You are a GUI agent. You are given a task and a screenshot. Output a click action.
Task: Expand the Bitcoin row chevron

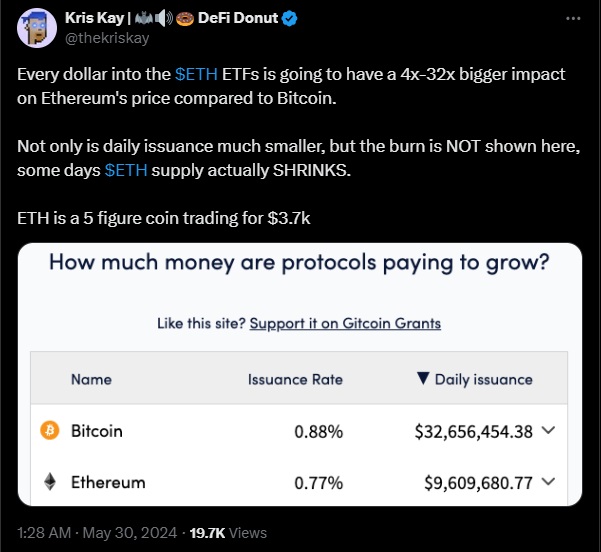click(x=548, y=431)
